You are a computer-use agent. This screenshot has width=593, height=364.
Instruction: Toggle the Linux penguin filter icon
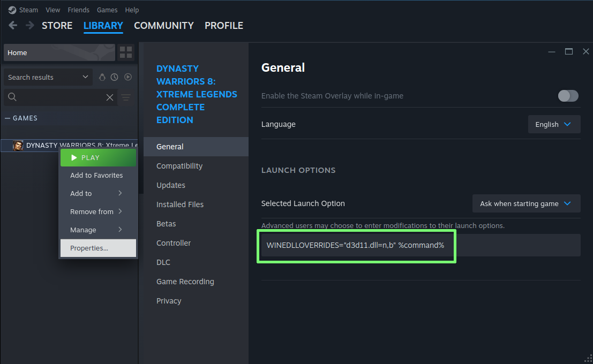pyautogui.click(x=102, y=77)
